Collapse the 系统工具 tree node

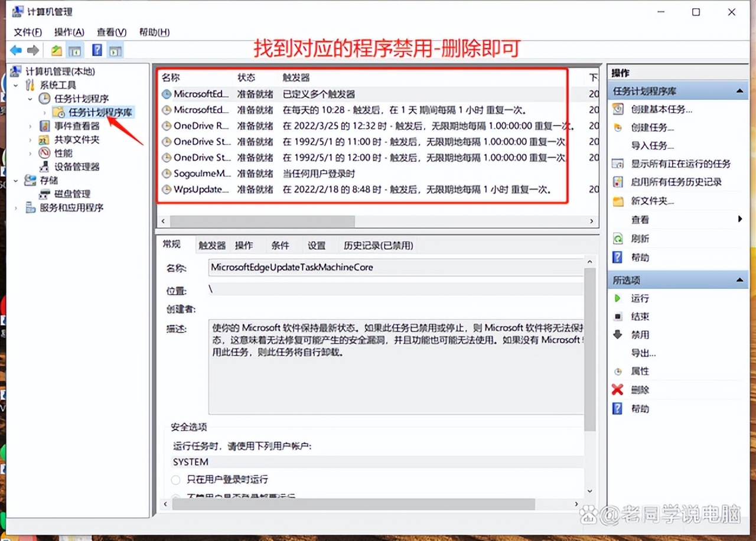point(16,85)
